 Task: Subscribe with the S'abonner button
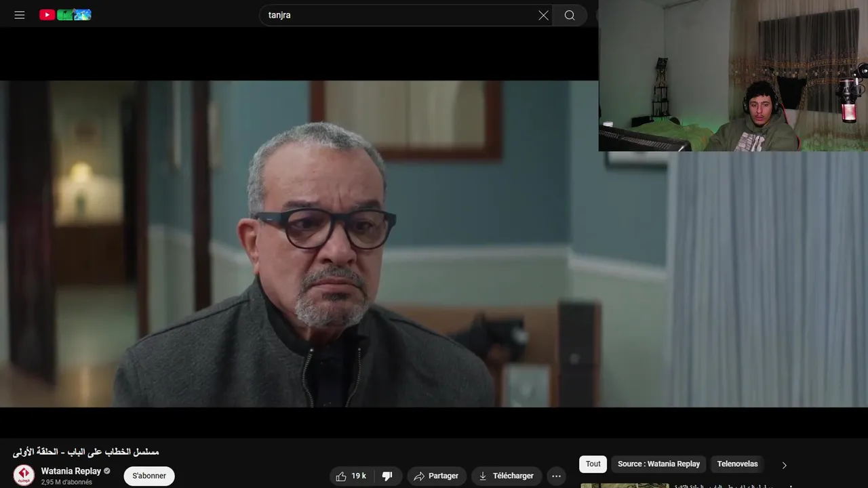tap(149, 476)
